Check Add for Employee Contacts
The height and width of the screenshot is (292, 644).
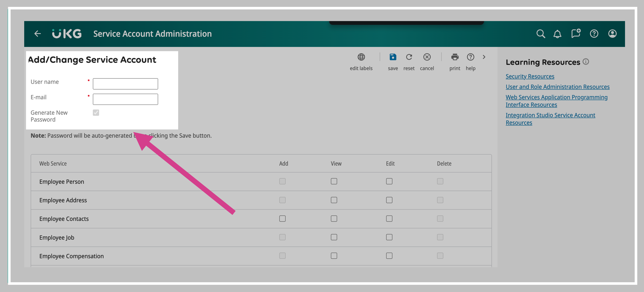pyautogui.click(x=282, y=219)
